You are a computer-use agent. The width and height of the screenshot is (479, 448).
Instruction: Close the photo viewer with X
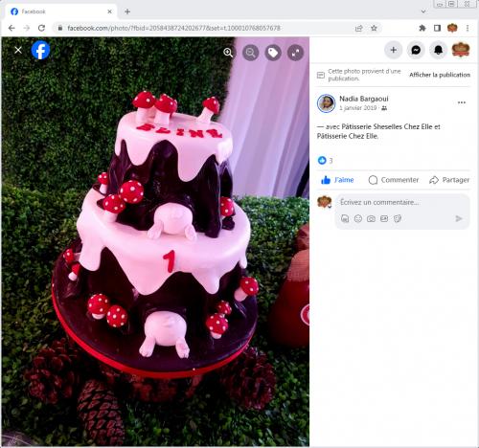click(18, 50)
